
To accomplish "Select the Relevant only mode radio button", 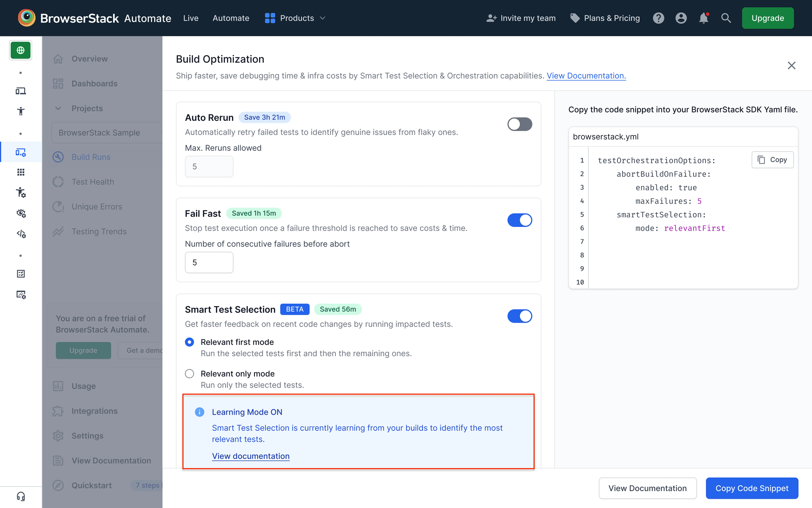I will coord(190,374).
